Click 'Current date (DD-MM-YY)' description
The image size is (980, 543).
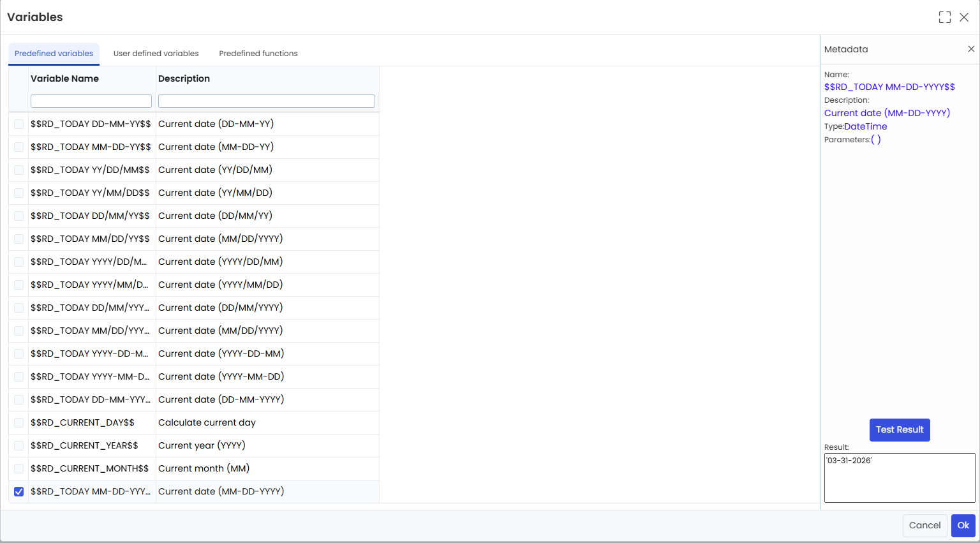click(x=216, y=124)
